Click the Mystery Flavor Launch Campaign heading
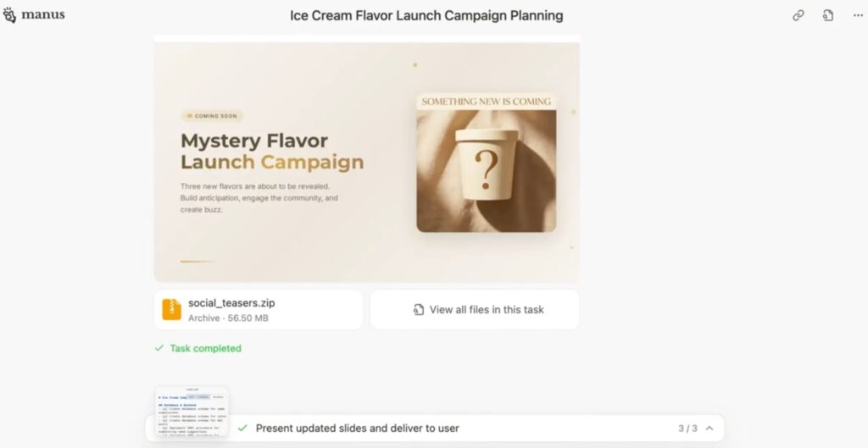868x448 pixels. click(271, 151)
